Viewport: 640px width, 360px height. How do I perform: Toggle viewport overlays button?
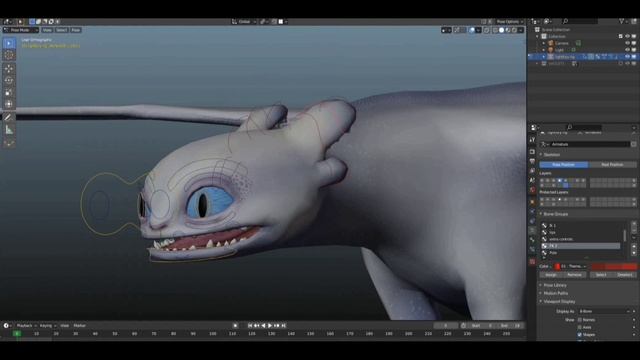click(x=472, y=30)
